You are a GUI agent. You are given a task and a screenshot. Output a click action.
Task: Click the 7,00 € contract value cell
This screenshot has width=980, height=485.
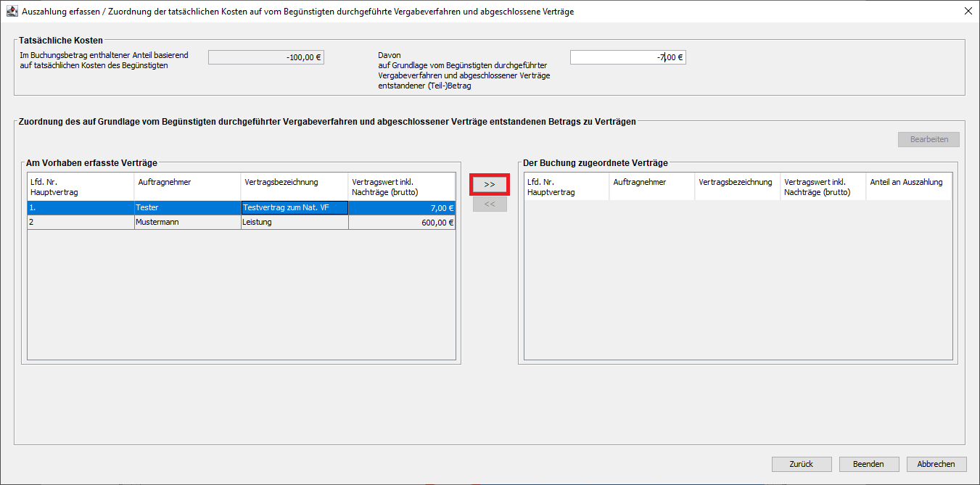[402, 208]
